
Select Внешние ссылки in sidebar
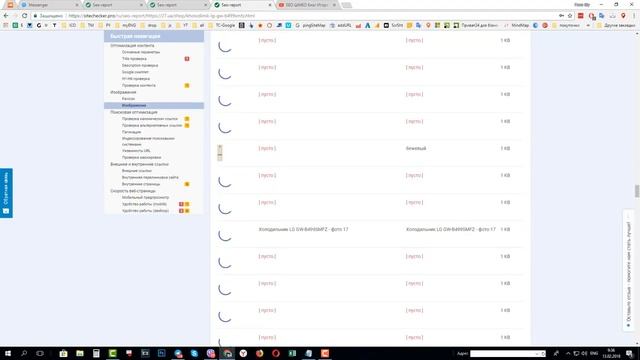point(136,171)
